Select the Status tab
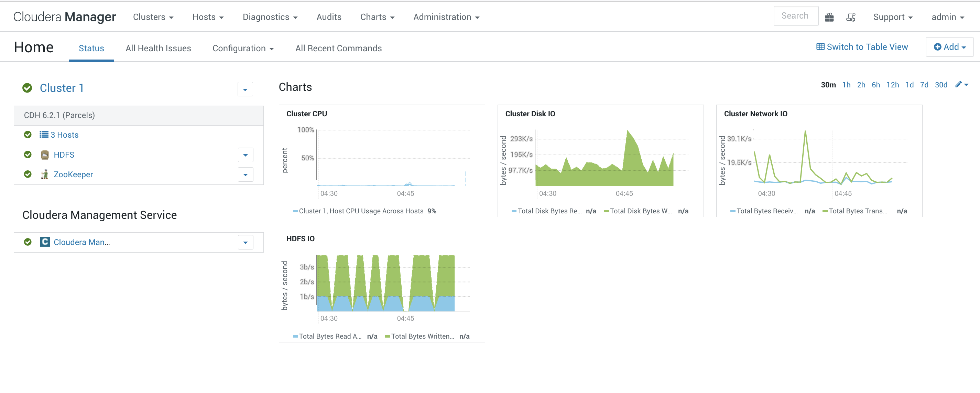This screenshot has height=393, width=980. 91,49
